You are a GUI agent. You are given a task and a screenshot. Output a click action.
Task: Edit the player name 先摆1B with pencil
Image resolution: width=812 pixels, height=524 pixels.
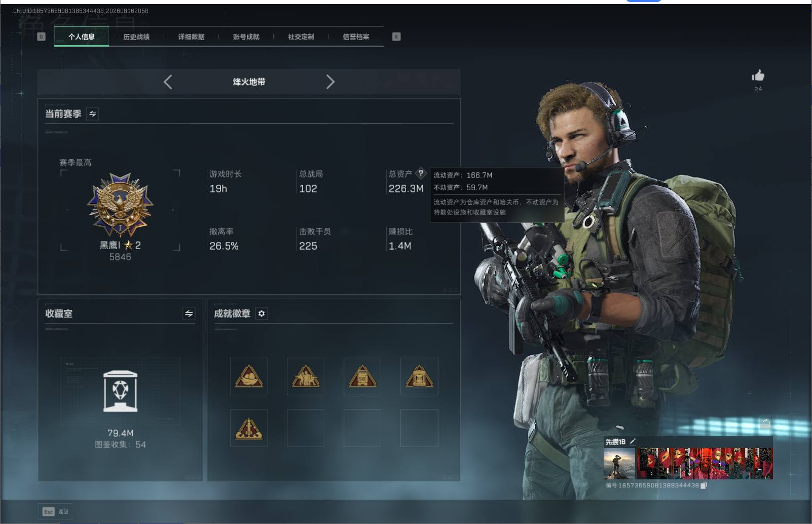633,442
